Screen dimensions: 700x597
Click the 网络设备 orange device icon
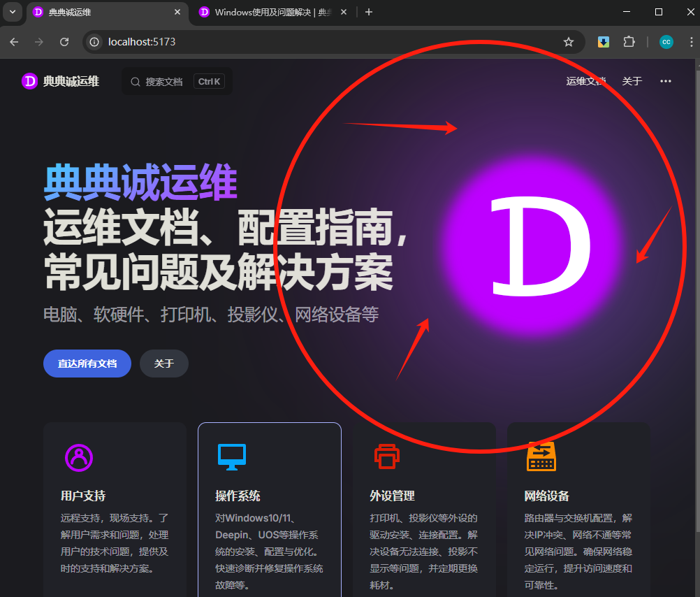[x=541, y=456]
